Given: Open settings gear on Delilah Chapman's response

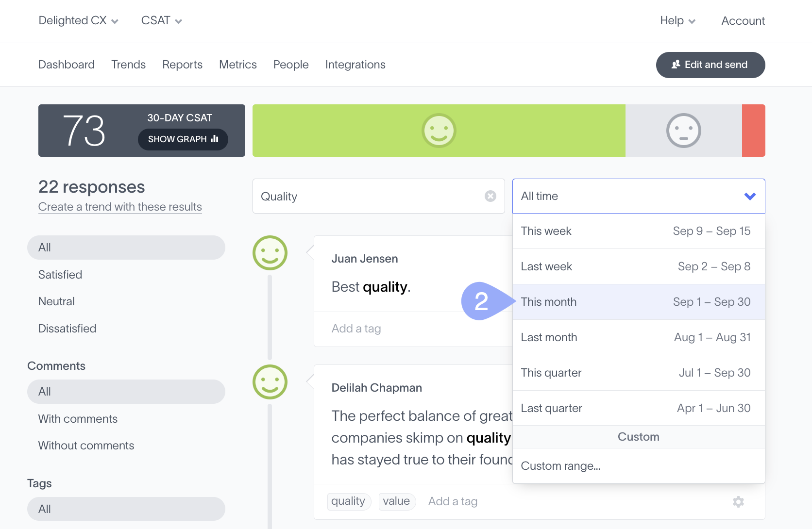Looking at the screenshot, I should coord(738,501).
